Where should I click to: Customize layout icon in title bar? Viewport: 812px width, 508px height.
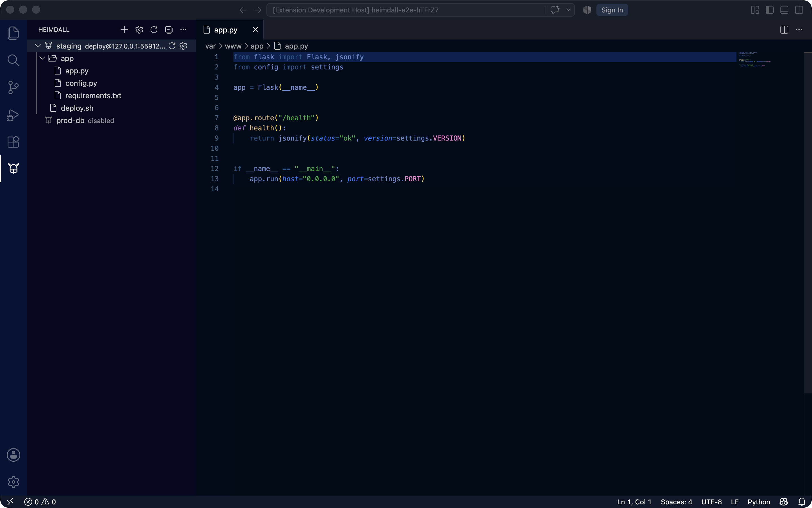pyautogui.click(x=755, y=10)
